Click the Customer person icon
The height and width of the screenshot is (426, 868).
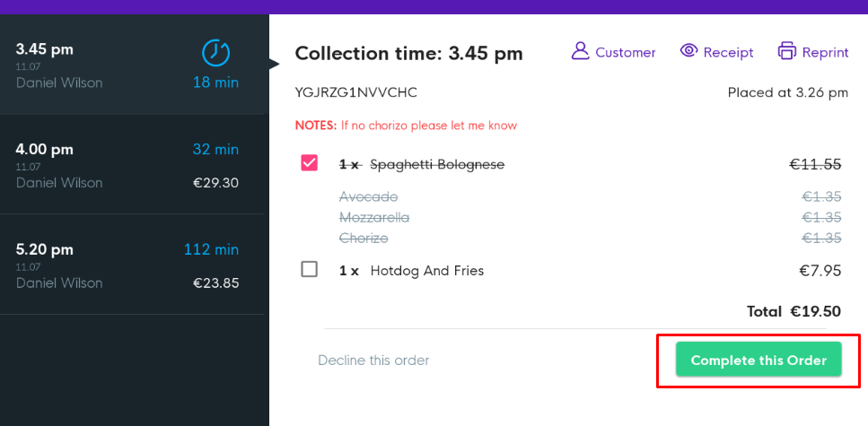click(580, 51)
